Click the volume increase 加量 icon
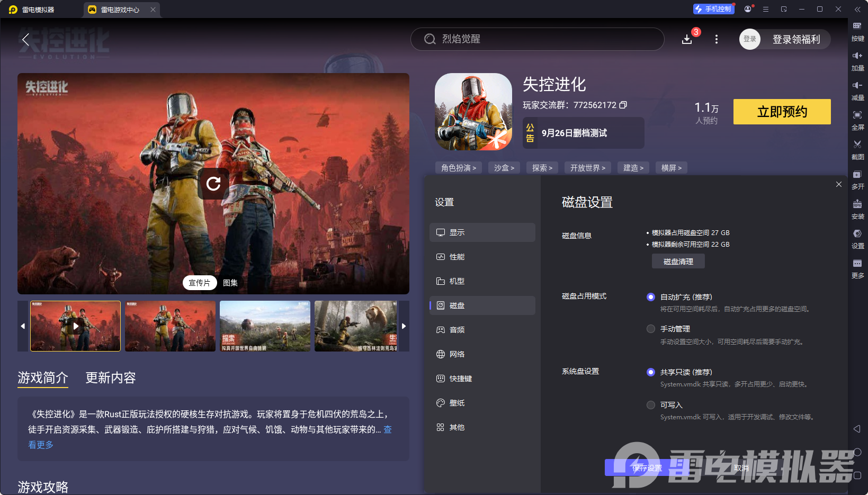This screenshot has height=495, width=868. [858, 61]
